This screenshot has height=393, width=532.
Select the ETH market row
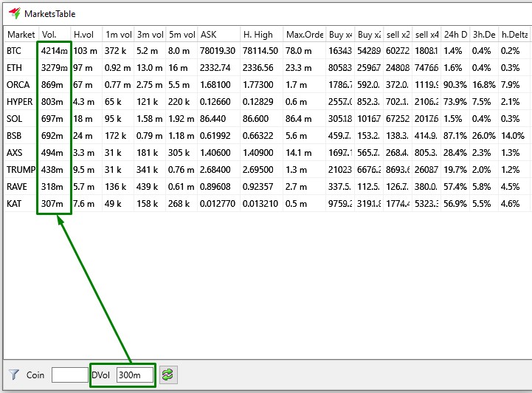(x=15, y=68)
